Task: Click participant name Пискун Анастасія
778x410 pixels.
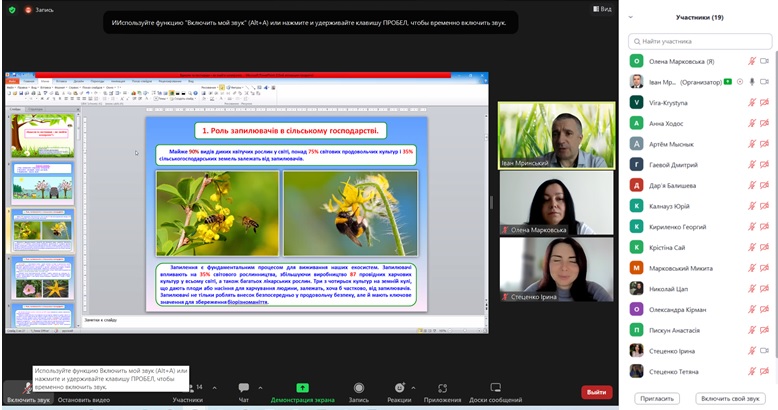Action: click(674, 331)
